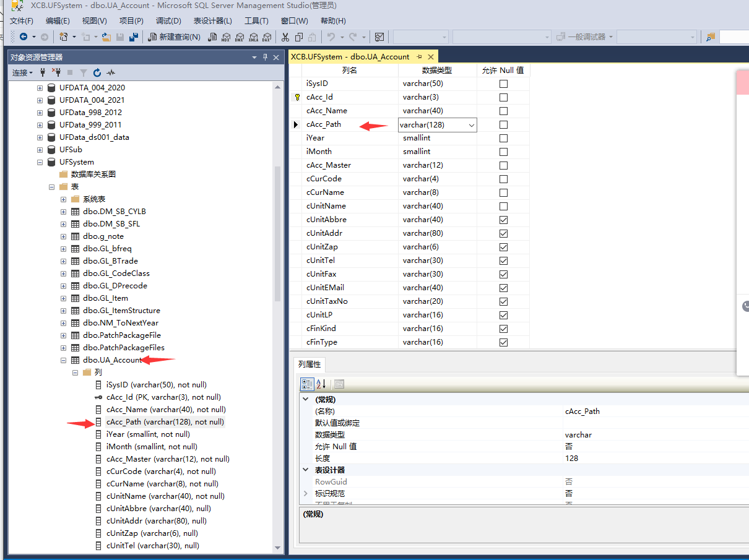Click the object explorer vertical scrollbar
749x560 pixels.
(277, 233)
